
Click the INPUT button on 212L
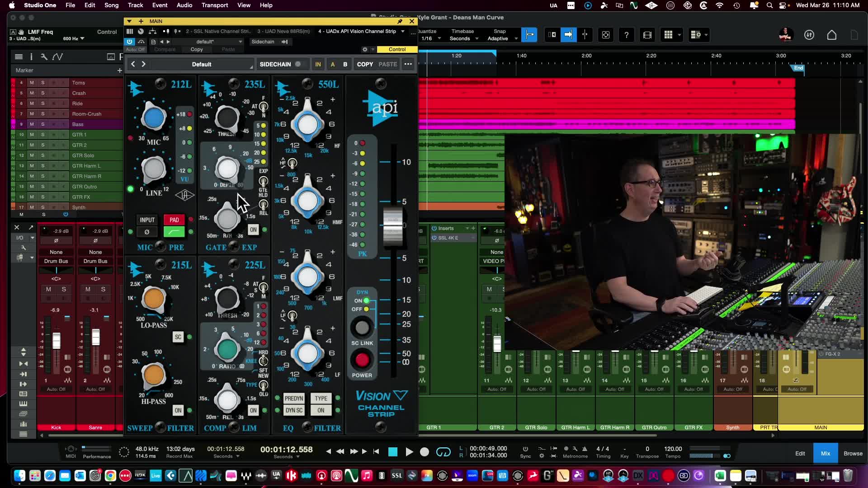tap(147, 220)
